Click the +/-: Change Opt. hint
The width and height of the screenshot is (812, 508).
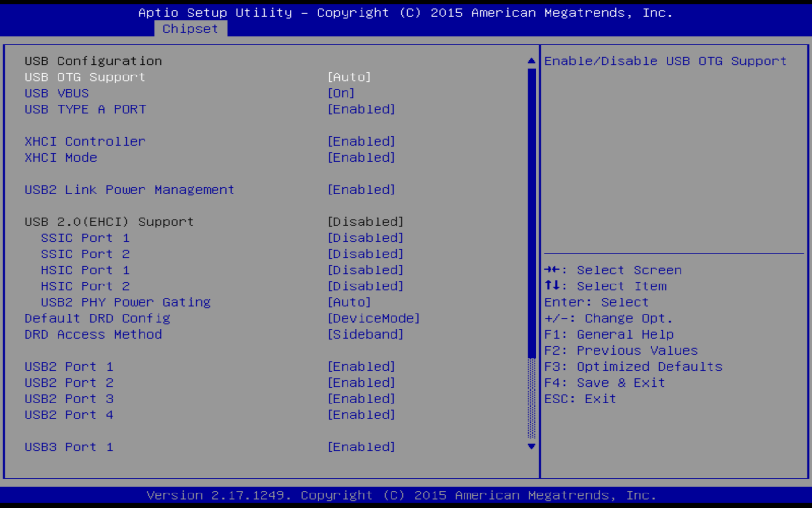pyautogui.click(x=609, y=318)
